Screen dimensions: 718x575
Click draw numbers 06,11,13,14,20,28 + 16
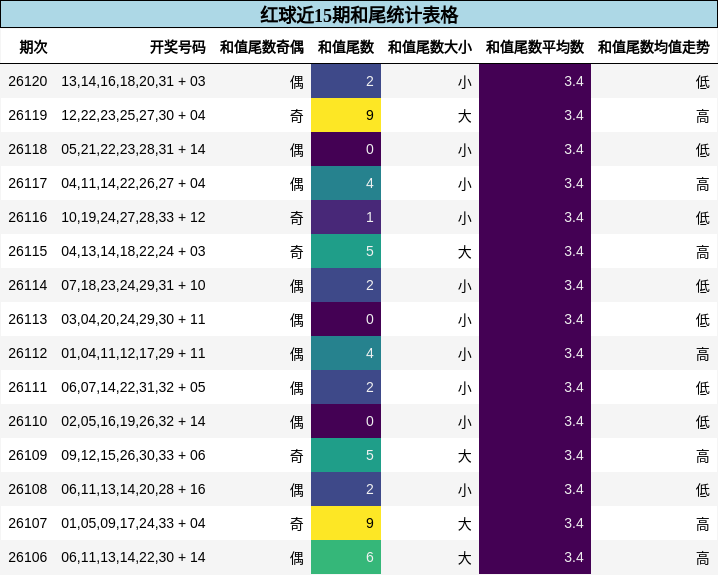pyautogui.click(x=133, y=489)
